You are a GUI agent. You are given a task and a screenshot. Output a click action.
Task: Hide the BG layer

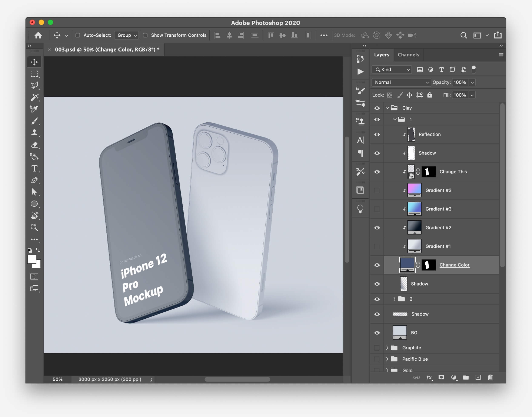(377, 333)
